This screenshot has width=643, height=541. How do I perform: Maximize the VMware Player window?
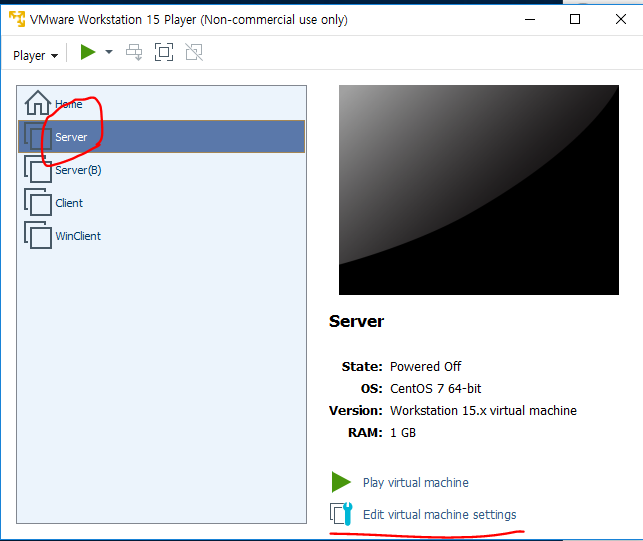point(575,19)
